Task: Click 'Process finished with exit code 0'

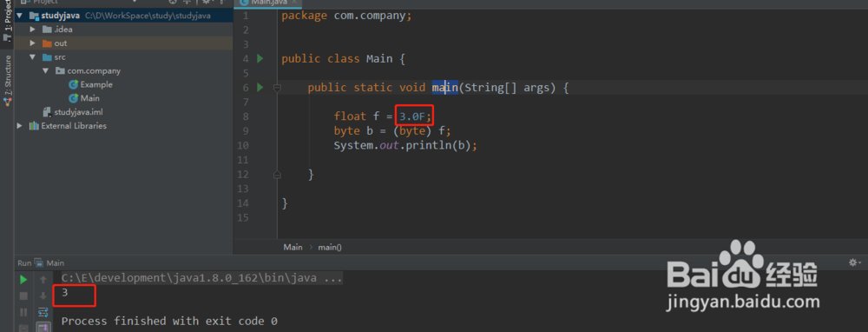Action: point(169,321)
